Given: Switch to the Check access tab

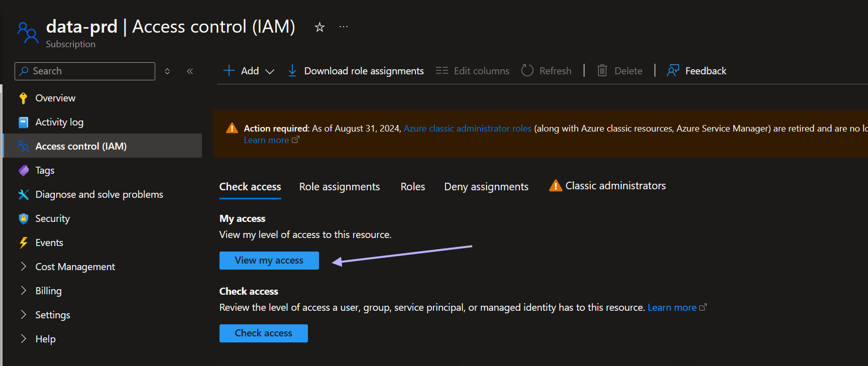Looking at the screenshot, I should (250, 187).
